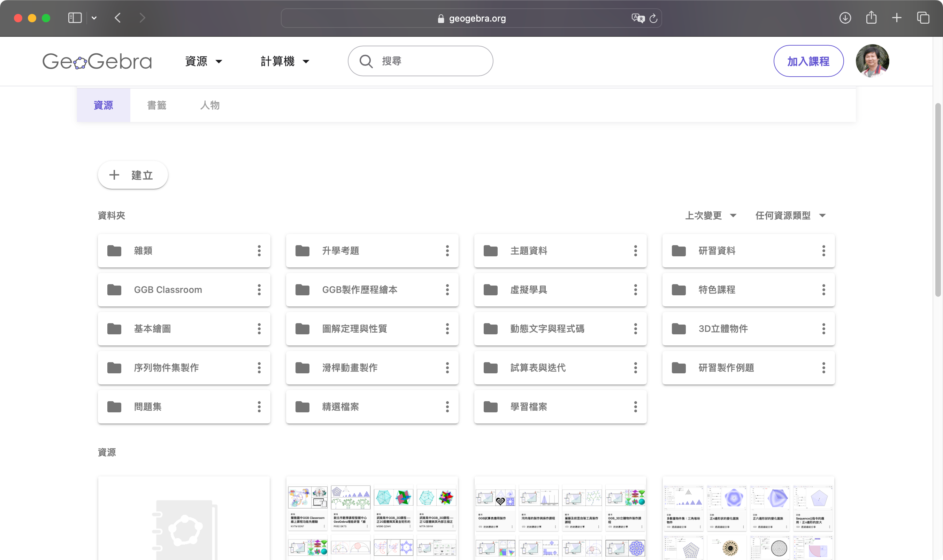
Task: Click the 搜尋 search input field
Action: point(420,61)
